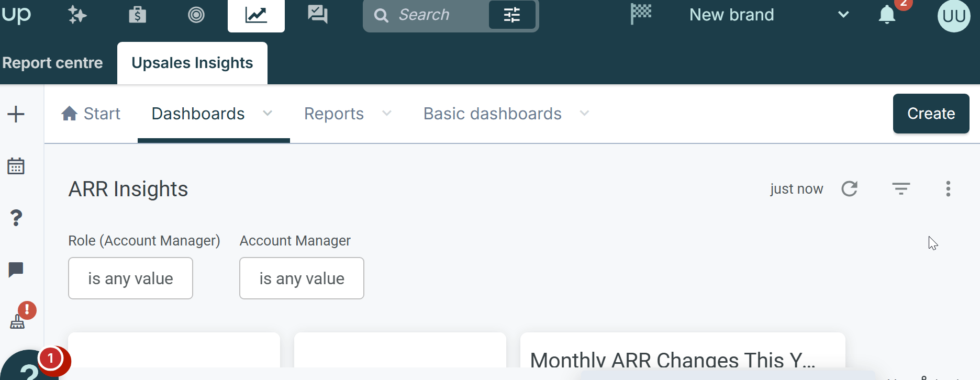Open the Reports tab

click(x=334, y=114)
